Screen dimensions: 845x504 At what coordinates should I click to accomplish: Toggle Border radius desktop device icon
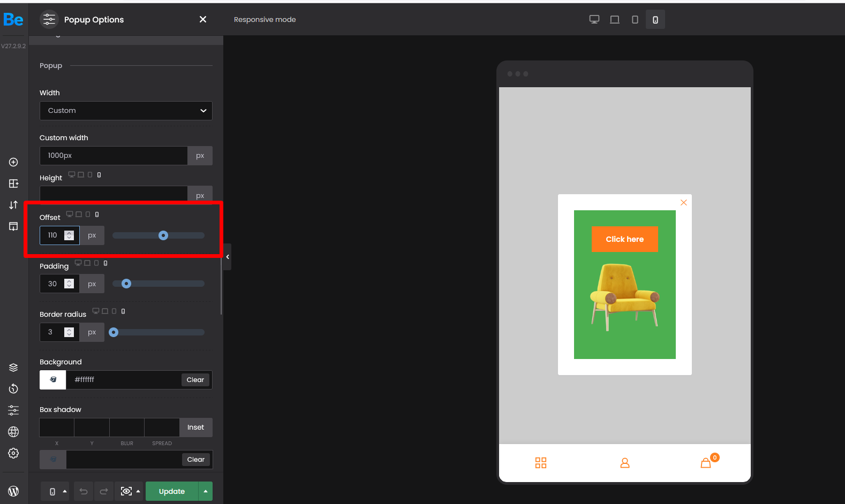[x=96, y=311]
